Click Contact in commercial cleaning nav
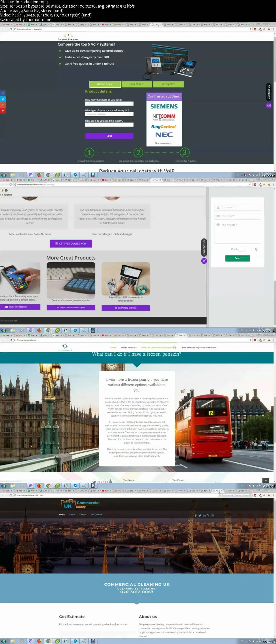Viewport: 276px width, 644px height. (x=83, y=514)
